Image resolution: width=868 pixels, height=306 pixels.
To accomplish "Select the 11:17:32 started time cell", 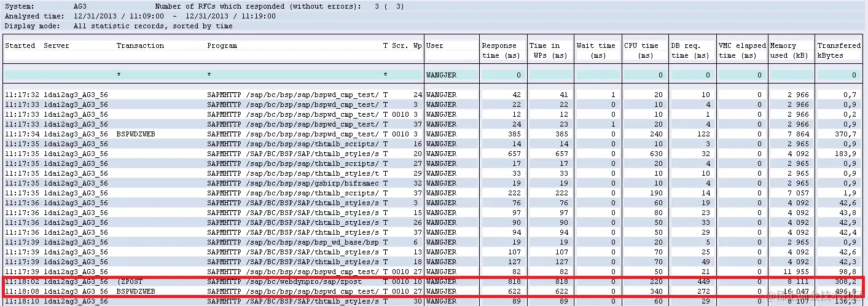I will coord(22,95).
